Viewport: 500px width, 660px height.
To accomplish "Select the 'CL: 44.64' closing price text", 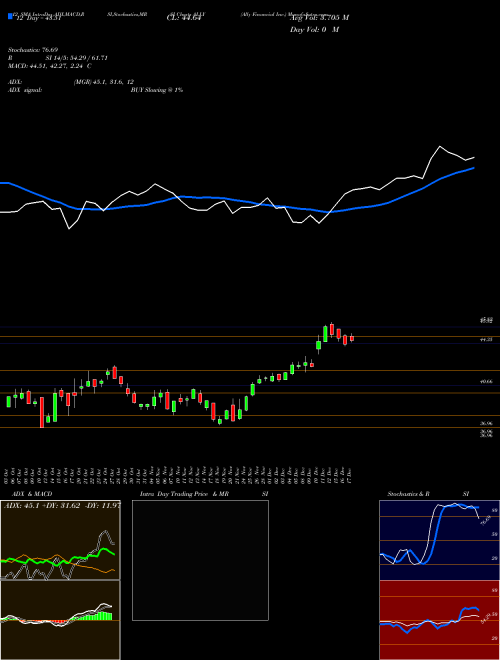I will [x=183, y=18].
